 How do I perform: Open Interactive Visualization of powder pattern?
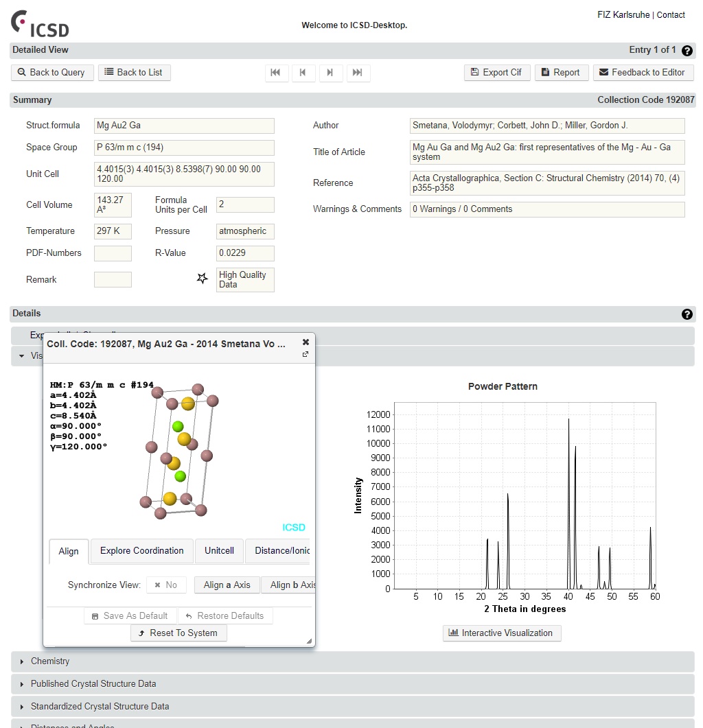[502, 633]
